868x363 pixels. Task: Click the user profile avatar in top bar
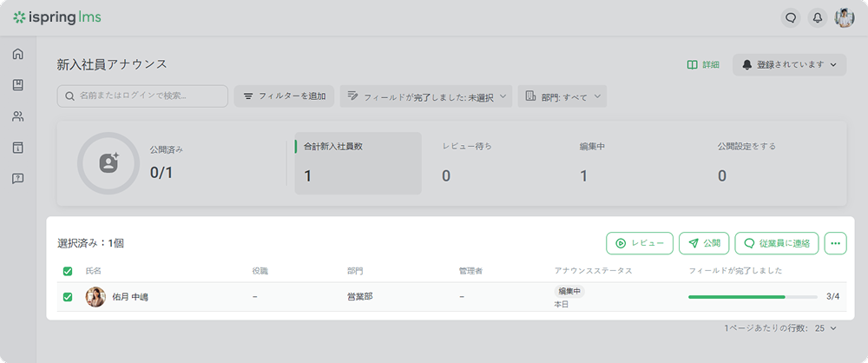[x=844, y=17]
